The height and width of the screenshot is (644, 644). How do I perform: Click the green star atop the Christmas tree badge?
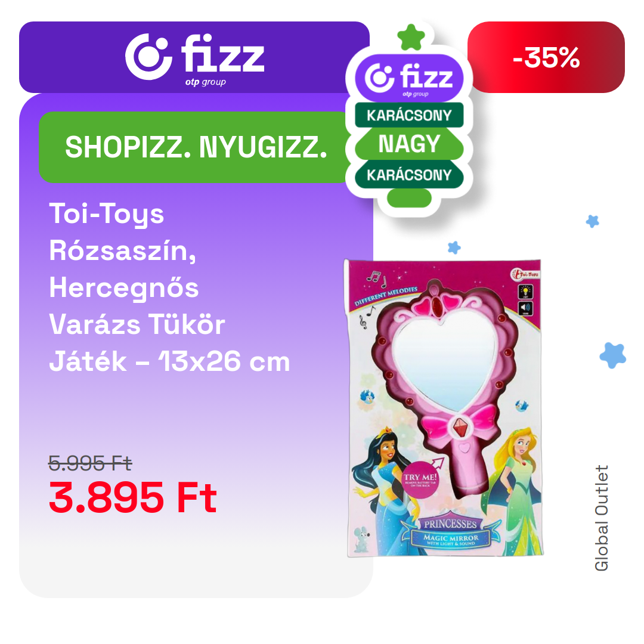click(x=411, y=38)
